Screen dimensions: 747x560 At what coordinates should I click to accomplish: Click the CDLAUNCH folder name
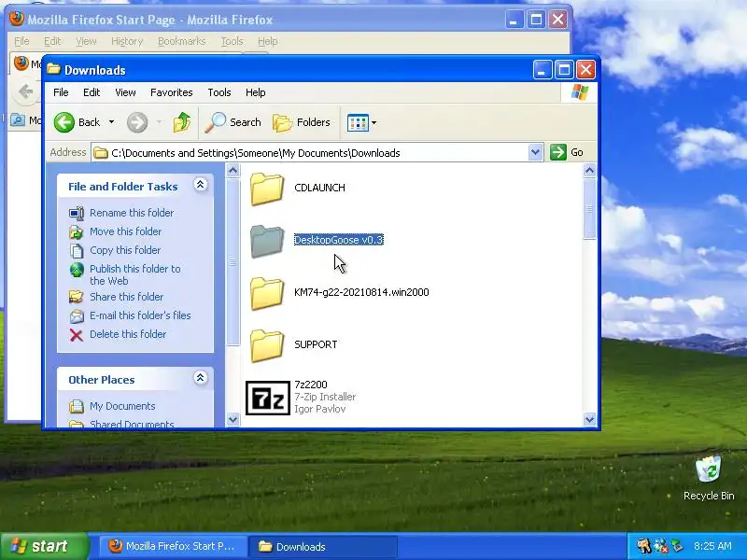[x=319, y=188]
